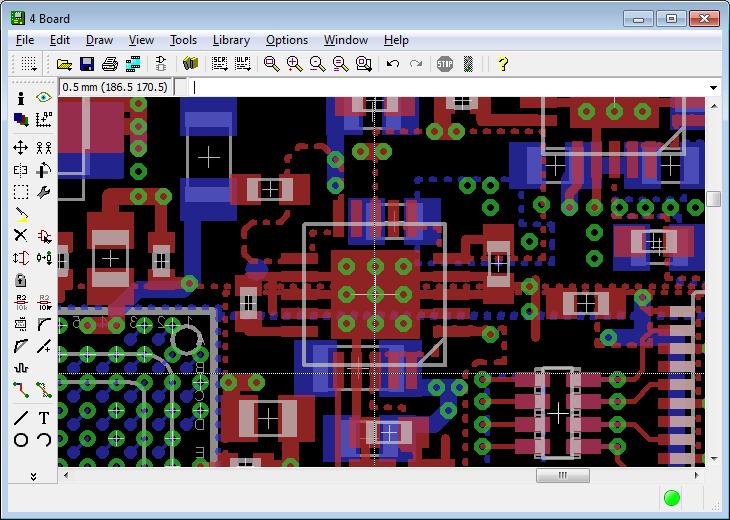
Task: Open the Edit menu
Action: click(60, 40)
